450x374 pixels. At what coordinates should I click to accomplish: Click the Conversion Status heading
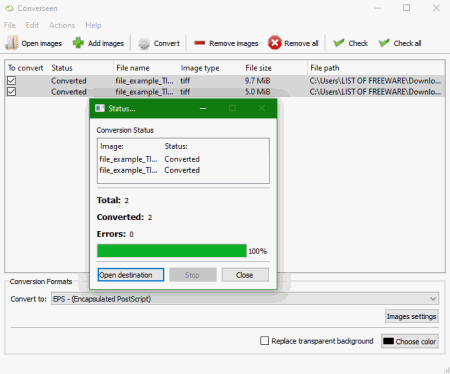pyautogui.click(x=125, y=130)
